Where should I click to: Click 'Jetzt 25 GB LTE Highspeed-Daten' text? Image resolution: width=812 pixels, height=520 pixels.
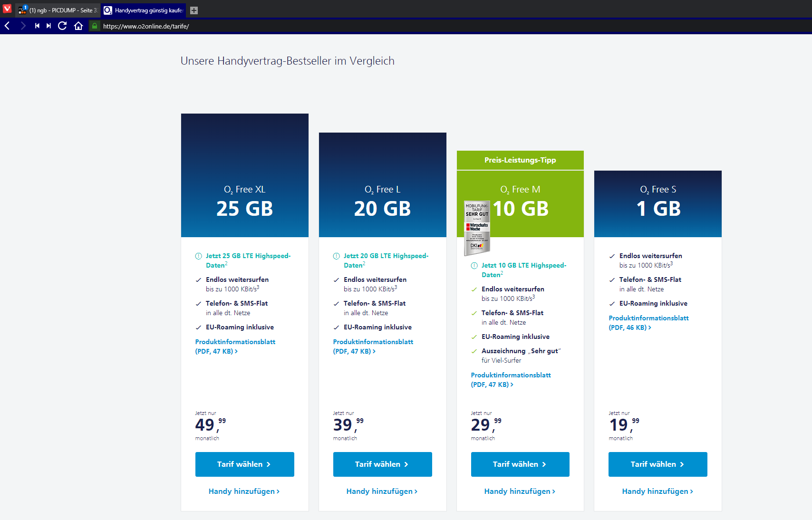(x=248, y=260)
